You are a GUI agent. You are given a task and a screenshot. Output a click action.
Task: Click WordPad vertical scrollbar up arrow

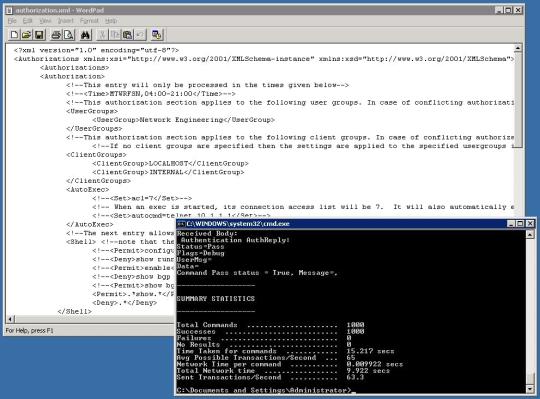(x=518, y=48)
